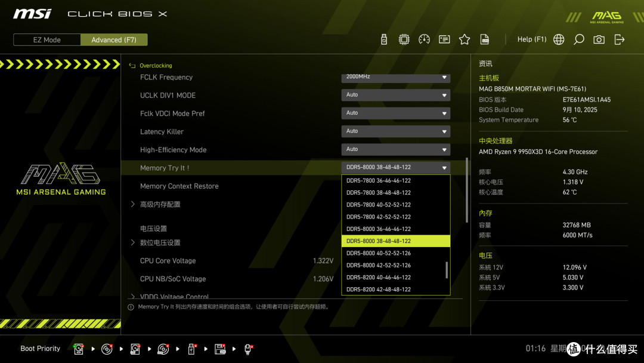This screenshot has height=363, width=644.
Task: Select the USB key boot device icon
Action: 191,349
